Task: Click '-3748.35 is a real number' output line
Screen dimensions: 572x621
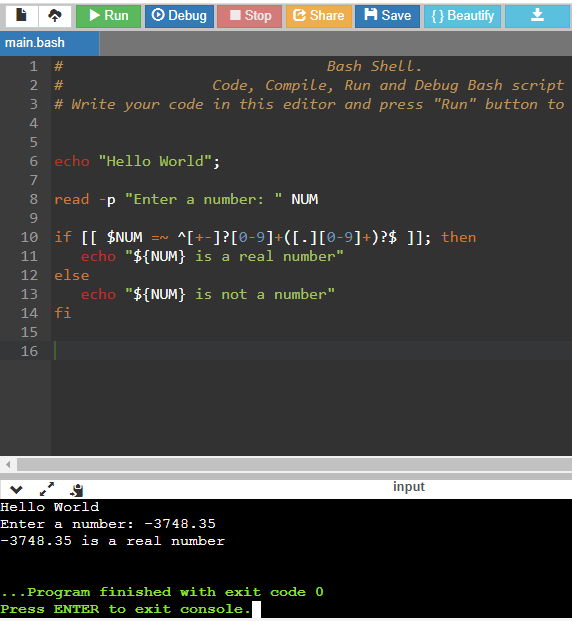Action: 112,541
